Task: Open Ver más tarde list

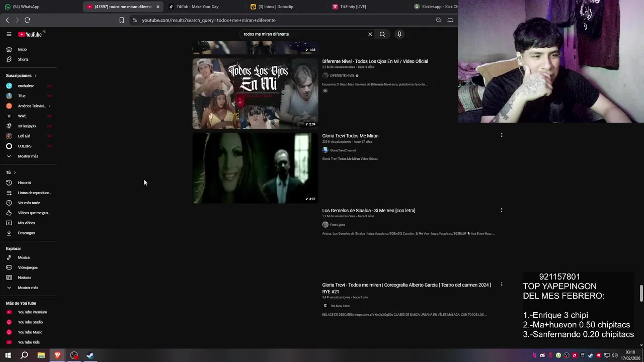Action: click(28, 203)
